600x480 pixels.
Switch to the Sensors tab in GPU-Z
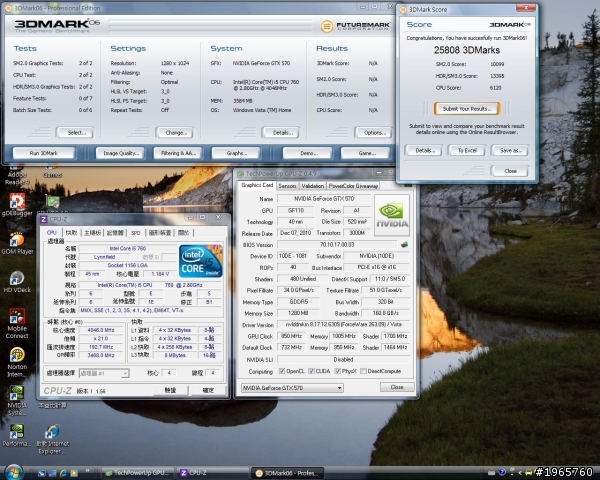(x=287, y=186)
